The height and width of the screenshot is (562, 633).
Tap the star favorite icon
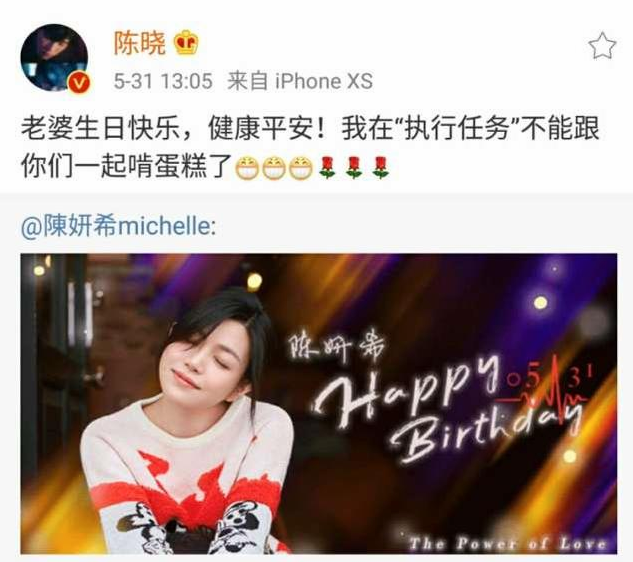[x=602, y=45]
